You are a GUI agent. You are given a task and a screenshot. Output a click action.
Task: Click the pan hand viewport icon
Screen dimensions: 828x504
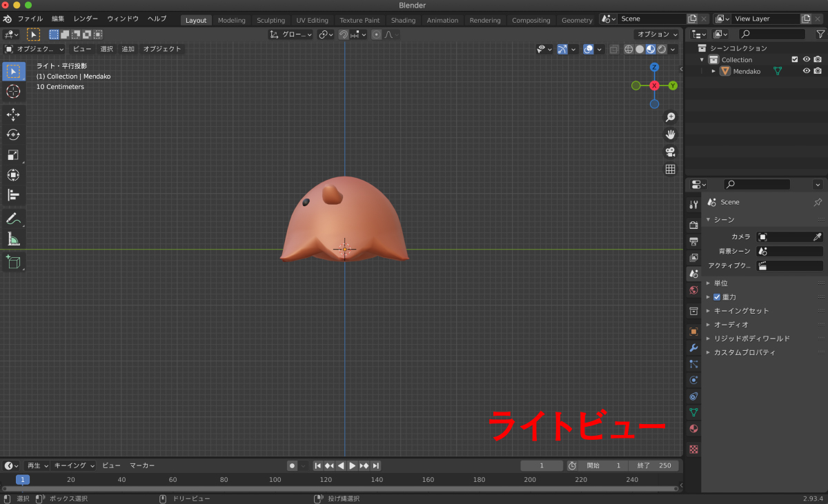[x=670, y=134]
